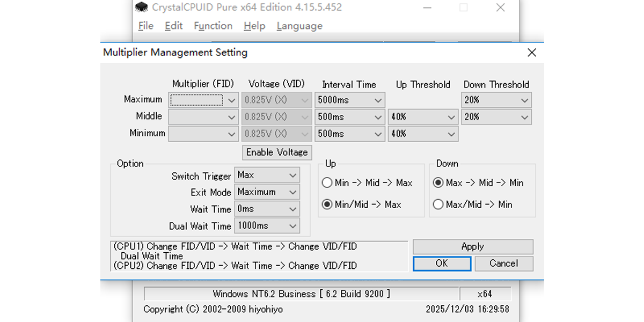Close the Multiplier Management Setting dialog

coord(531,53)
